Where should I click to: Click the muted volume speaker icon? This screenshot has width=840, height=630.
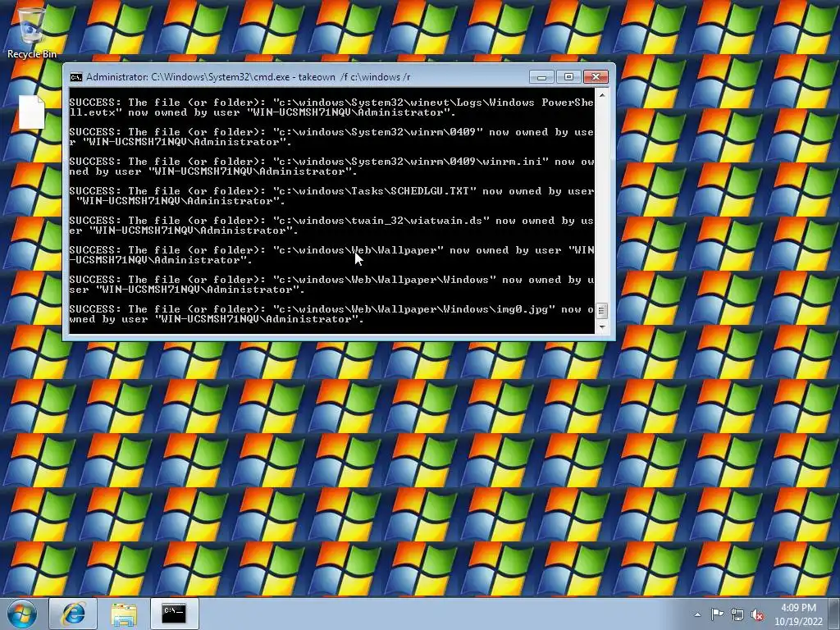757,614
